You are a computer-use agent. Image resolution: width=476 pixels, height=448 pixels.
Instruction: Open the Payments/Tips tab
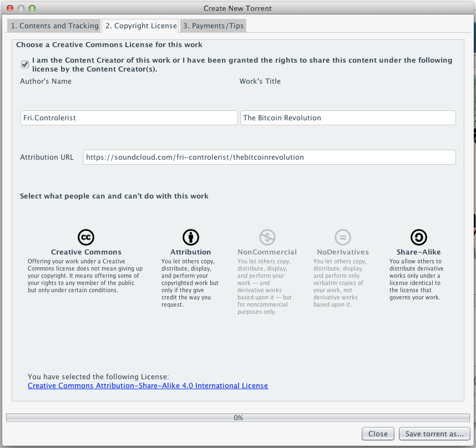pos(213,26)
